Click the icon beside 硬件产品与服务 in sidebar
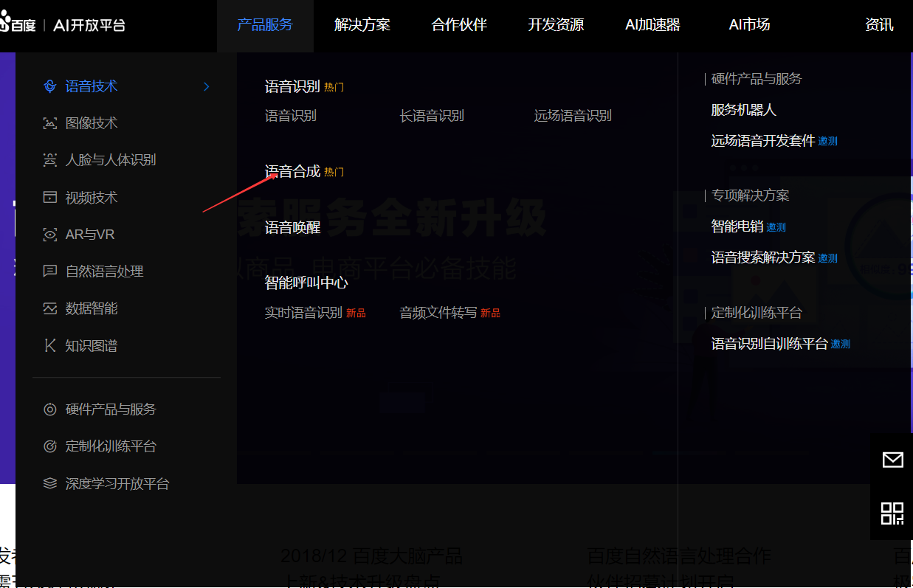Screen dimensions: 913x588 50,409
